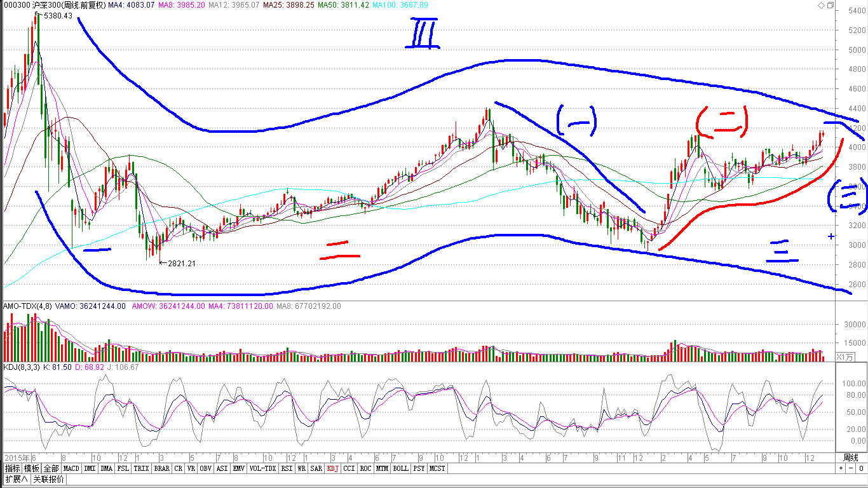Click the MA50: 3811.42 label

pos(344,5)
